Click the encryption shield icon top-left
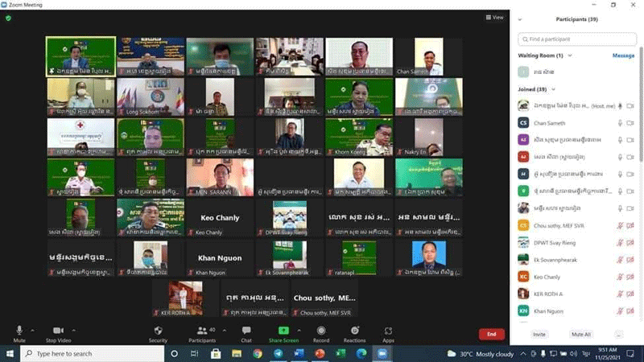The height and width of the screenshot is (362, 644). pyautogui.click(x=8, y=18)
